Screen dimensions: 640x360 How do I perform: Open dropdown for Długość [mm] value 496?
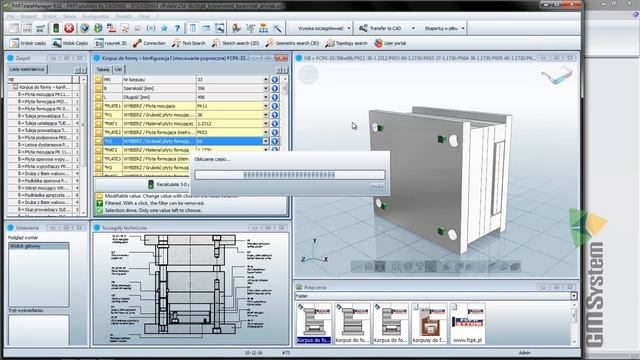(266, 97)
